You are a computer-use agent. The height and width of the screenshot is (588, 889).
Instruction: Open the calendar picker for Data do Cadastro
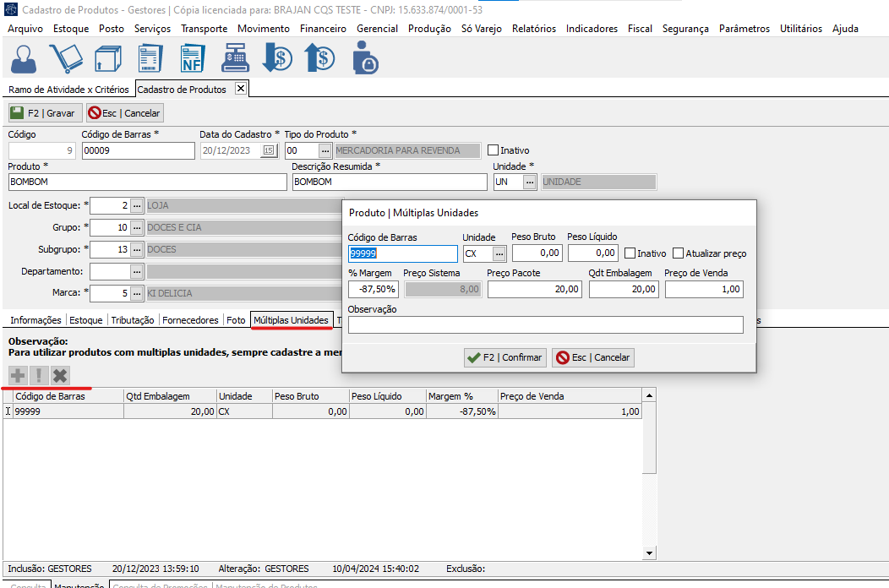[269, 150]
